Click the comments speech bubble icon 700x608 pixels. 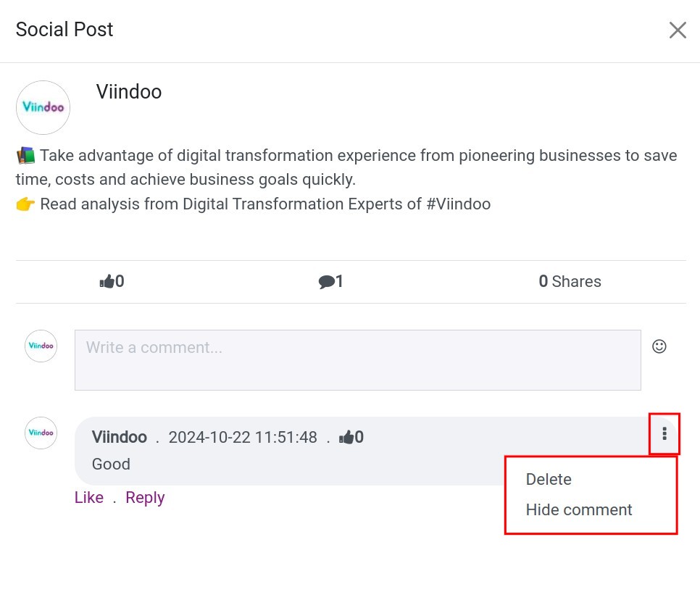pyautogui.click(x=326, y=282)
